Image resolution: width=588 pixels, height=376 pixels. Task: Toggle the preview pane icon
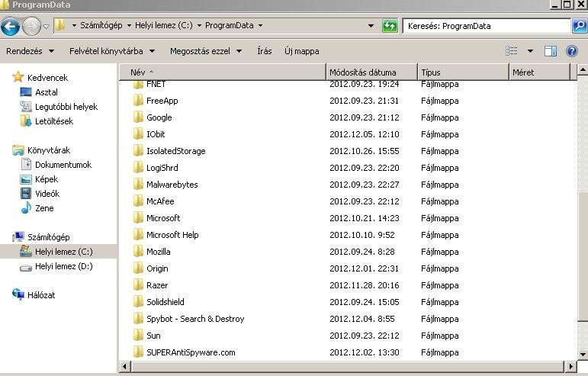tap(551, 51)
